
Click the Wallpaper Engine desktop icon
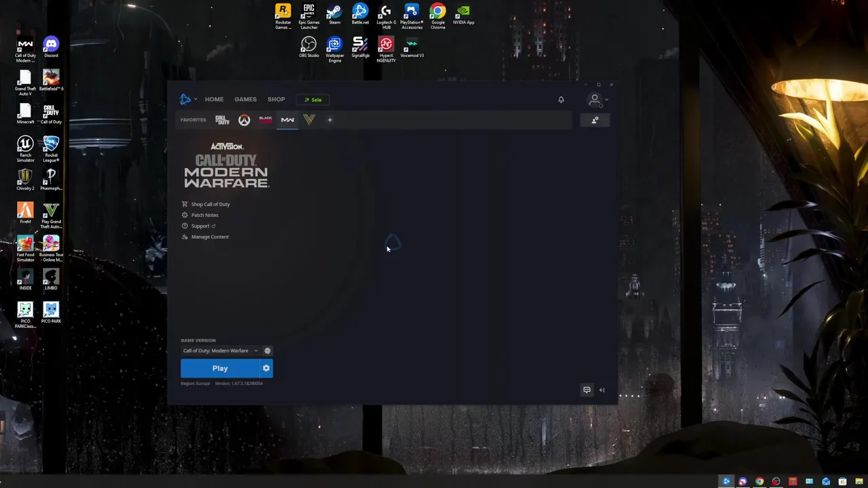[334, 49]
